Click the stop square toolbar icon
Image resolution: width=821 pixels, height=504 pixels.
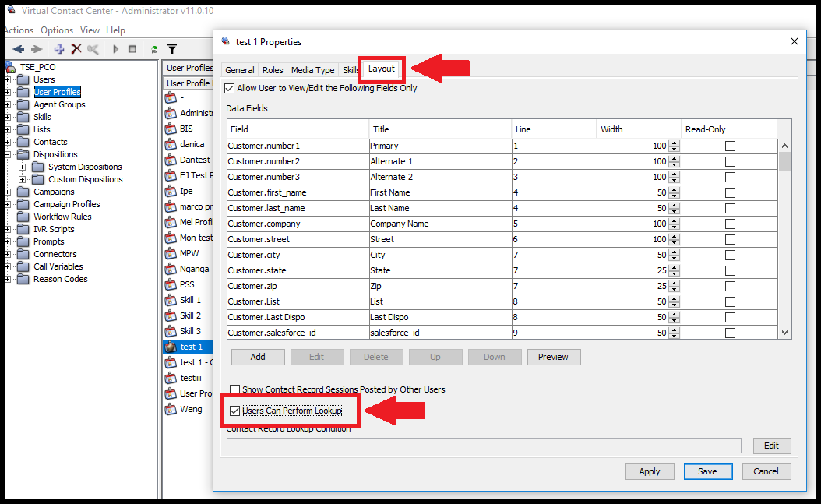pyautogui.click(x=132, y=49)
